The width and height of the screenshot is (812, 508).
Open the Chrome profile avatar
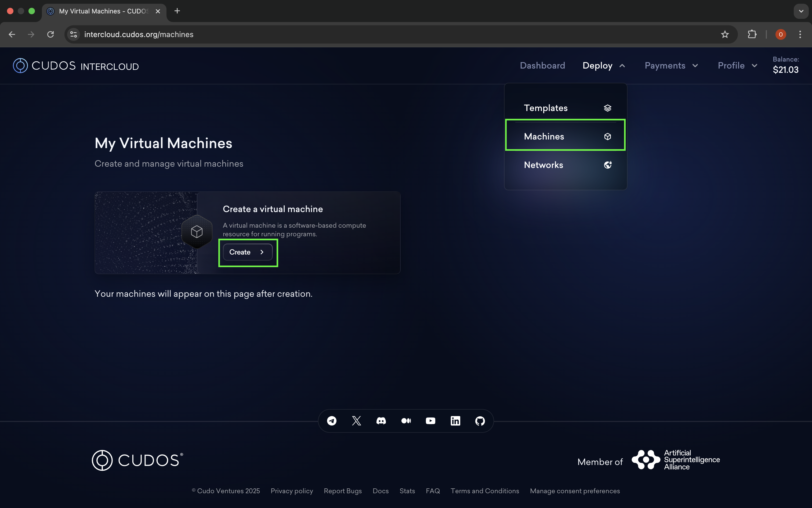[781, 34]
